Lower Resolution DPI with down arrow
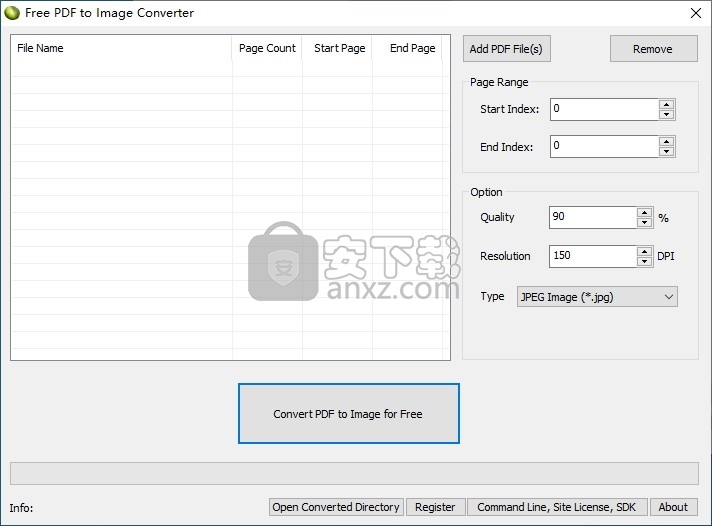712x526 pixels. pyautogui.click(x=645, y=262)
